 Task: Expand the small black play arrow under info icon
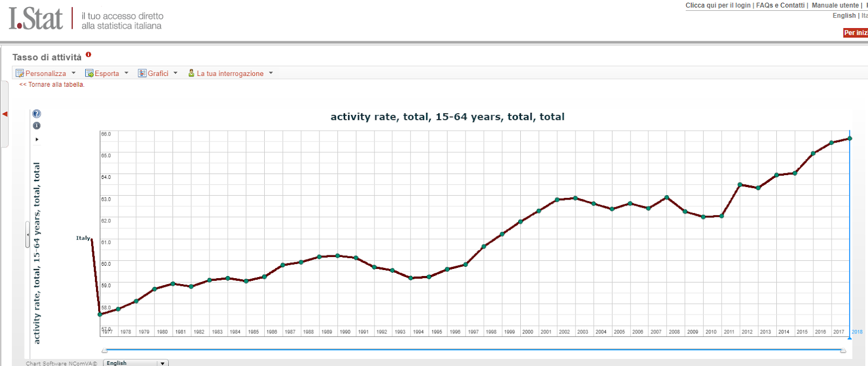[37, 139]
